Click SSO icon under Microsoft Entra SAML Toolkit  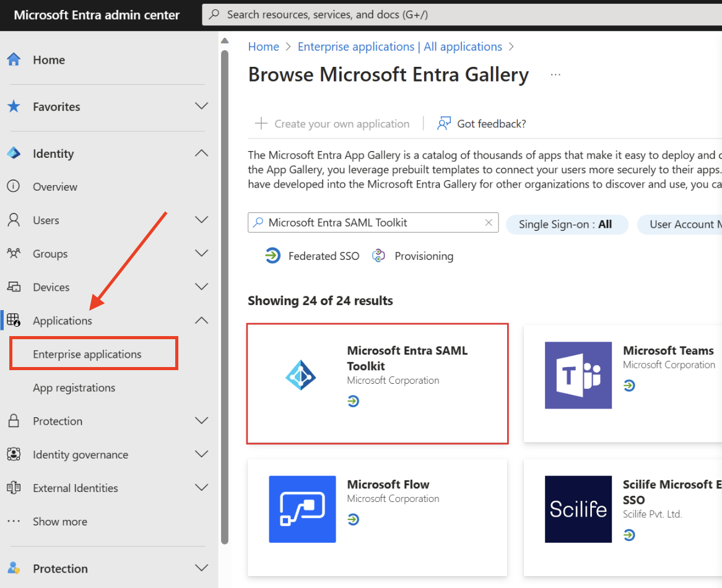[353, 401]
